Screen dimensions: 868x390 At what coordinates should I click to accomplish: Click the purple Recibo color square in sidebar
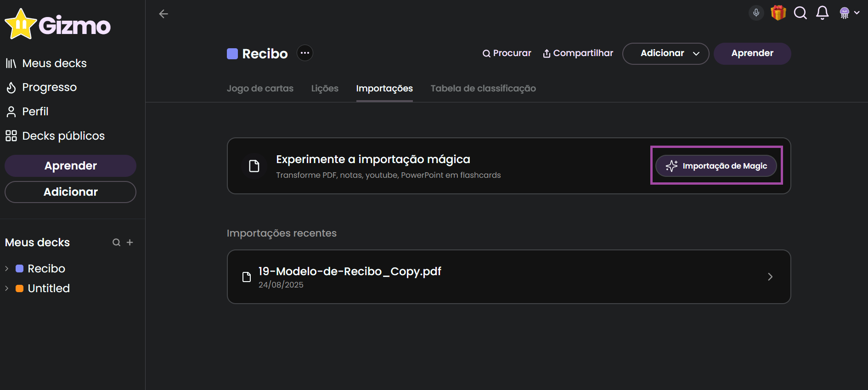point(20,269)
